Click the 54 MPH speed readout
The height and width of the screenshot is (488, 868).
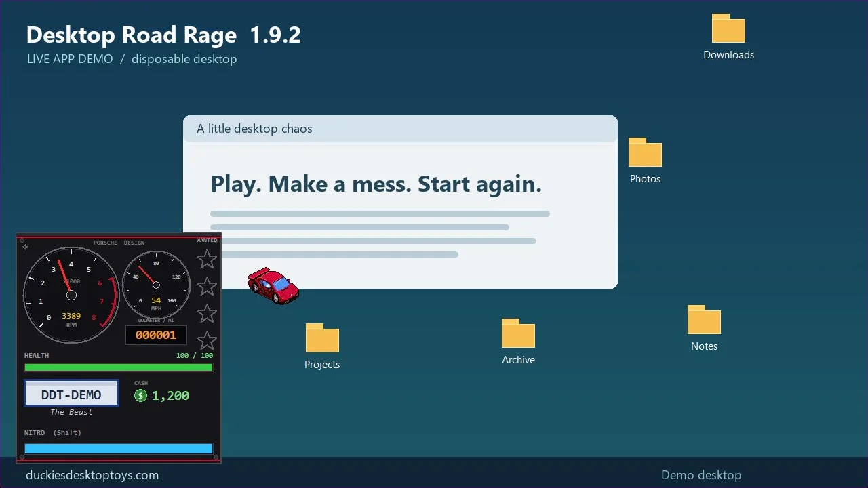[156, 300]
